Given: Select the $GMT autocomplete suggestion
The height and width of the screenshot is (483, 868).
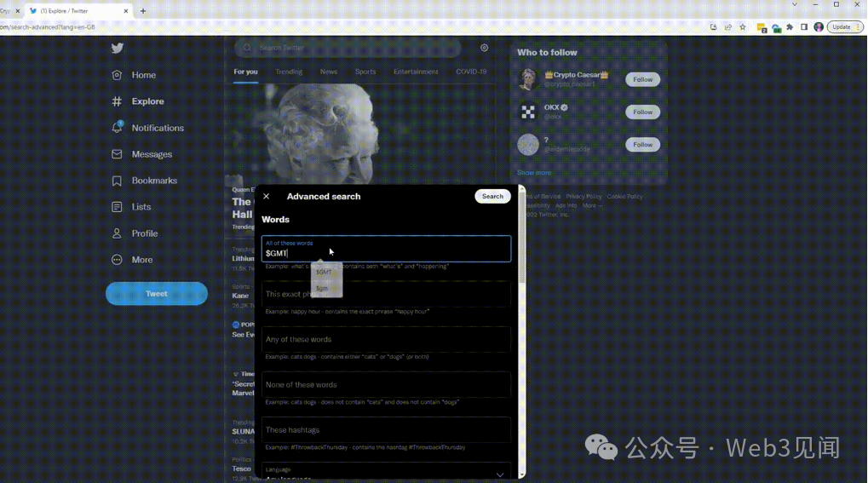Looking at the screenshot, I should click(324, 272).
